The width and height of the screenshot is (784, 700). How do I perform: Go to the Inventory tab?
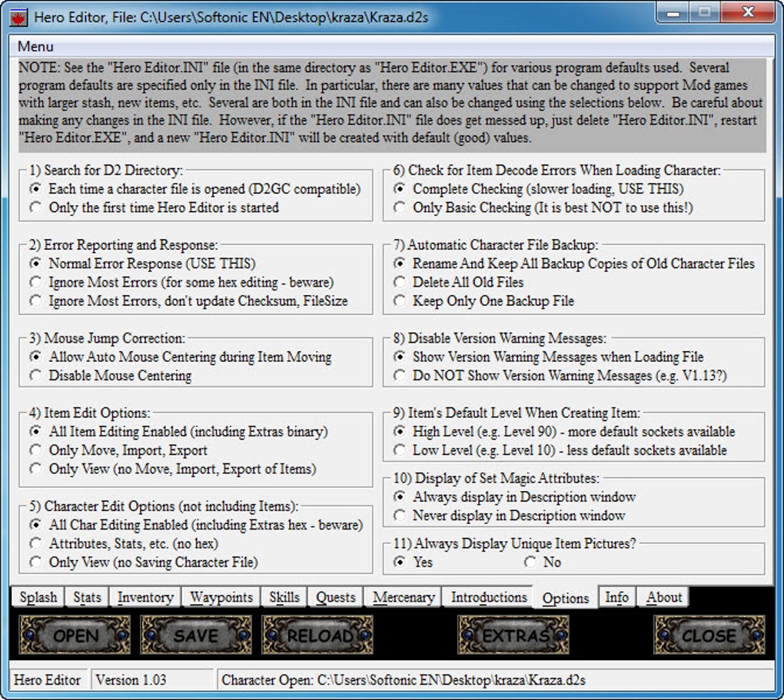[x=145, y=597]
